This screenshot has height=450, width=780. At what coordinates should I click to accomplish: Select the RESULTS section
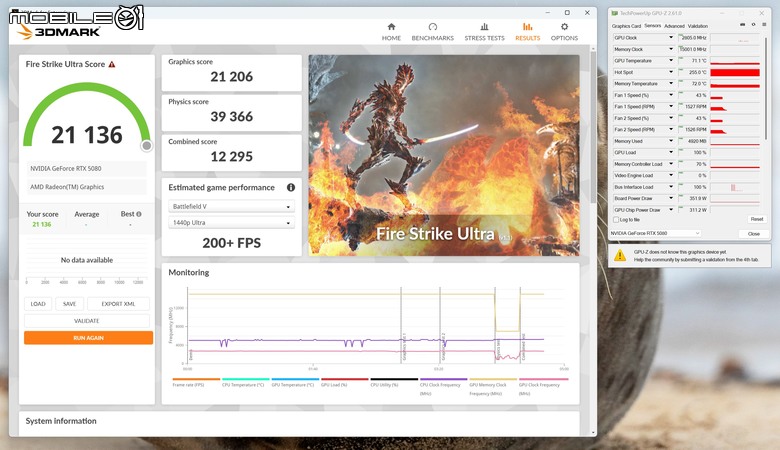pos(527,32)
